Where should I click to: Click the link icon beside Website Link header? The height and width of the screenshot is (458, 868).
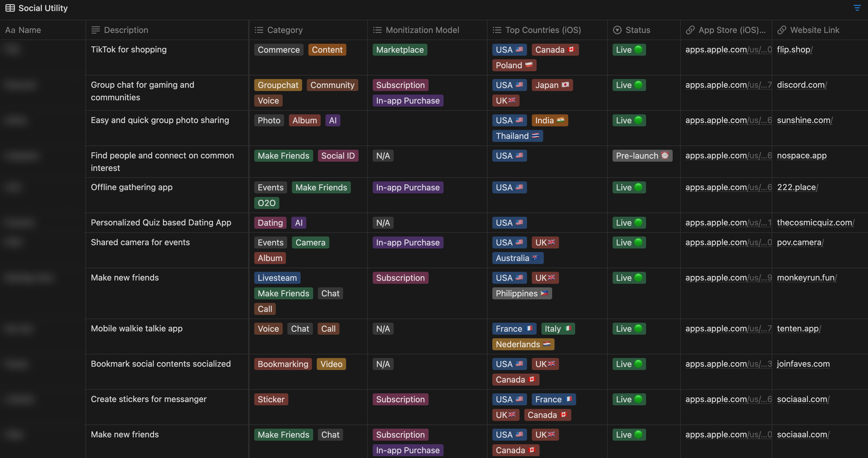point(782,30)
